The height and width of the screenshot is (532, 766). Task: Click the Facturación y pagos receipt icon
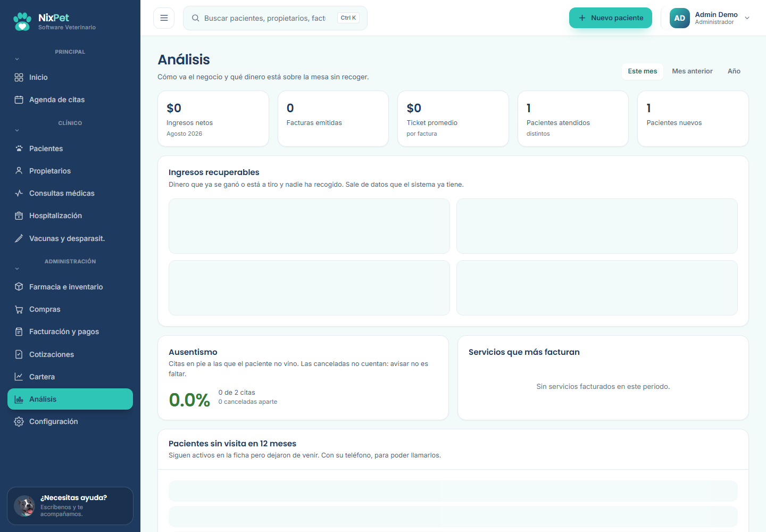(x=19, y=331)
